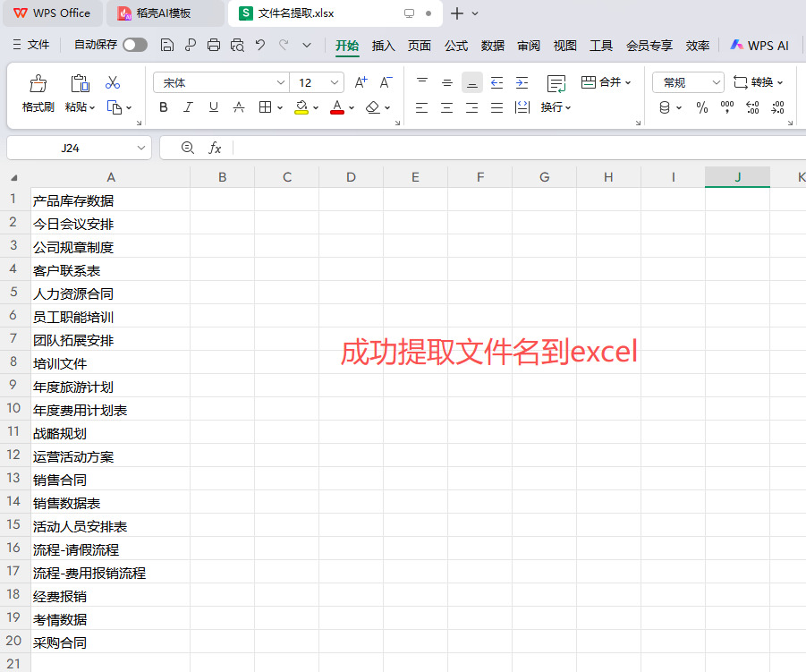Click the borders icon
Image resolution: width=806 pixels, height=672 pixels.
point(266,107)
